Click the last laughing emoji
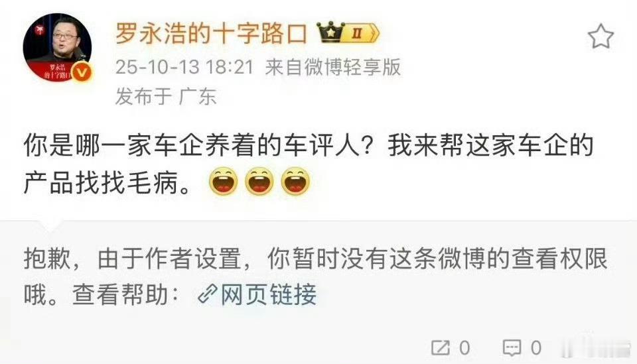 click(x=295, y=181)
